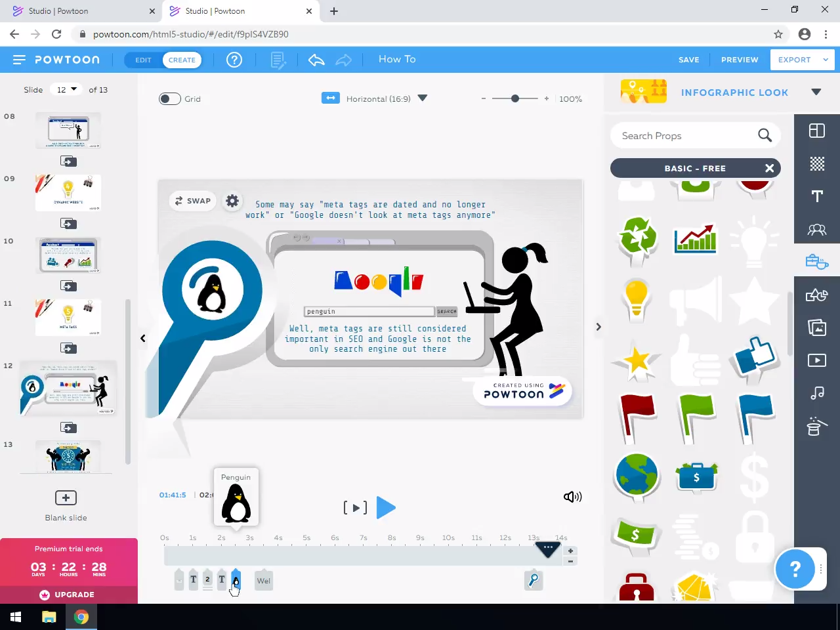840x630 pixels.
Task: Switch to CREATE mode
Action: (x=182, y=60)
